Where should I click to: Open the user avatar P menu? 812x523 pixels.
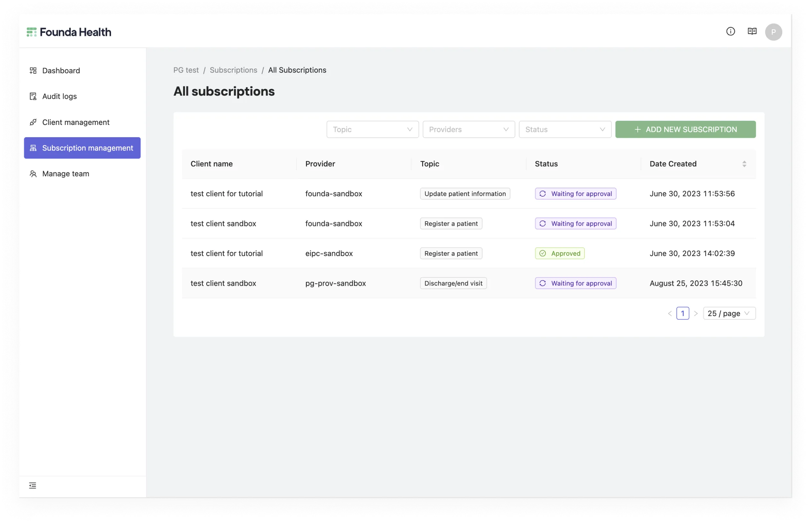point(773,32)
